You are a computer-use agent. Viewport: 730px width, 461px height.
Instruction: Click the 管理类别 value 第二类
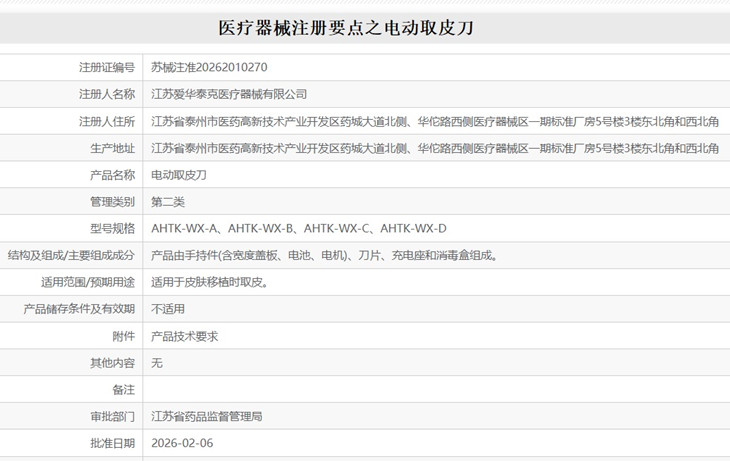pos(168,202)
